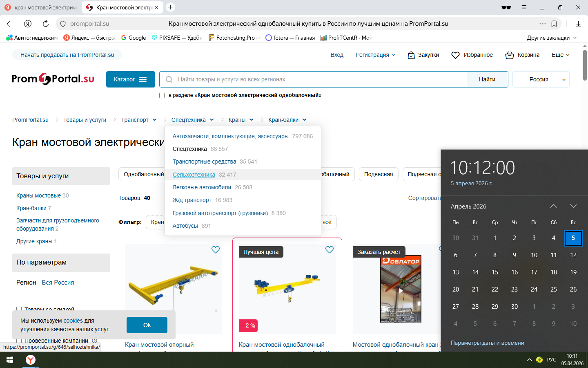Viewport: 588px width, 368px height.
Task: Click the site protection shield icon
Action: pyautogui.click(x=63, y=24)
